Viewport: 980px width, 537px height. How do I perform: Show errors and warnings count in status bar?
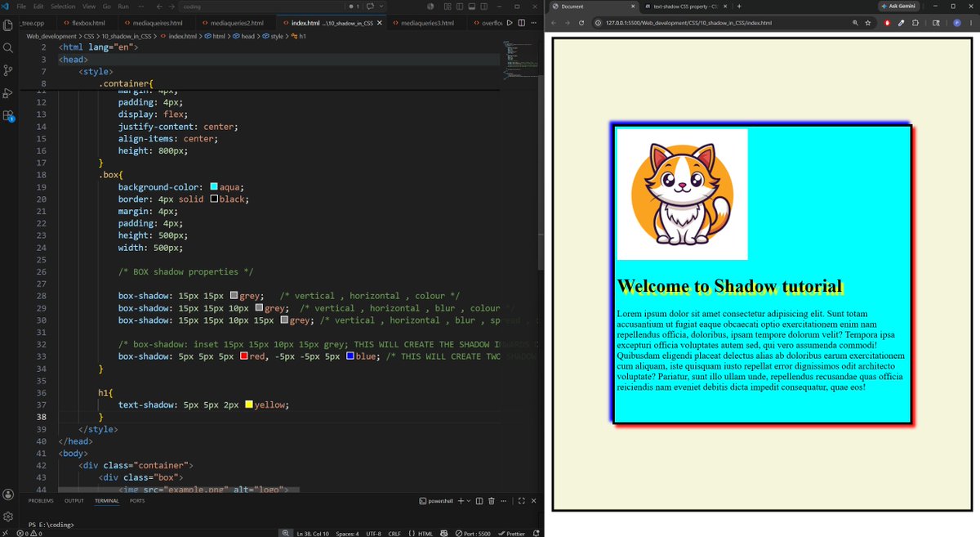29,533
